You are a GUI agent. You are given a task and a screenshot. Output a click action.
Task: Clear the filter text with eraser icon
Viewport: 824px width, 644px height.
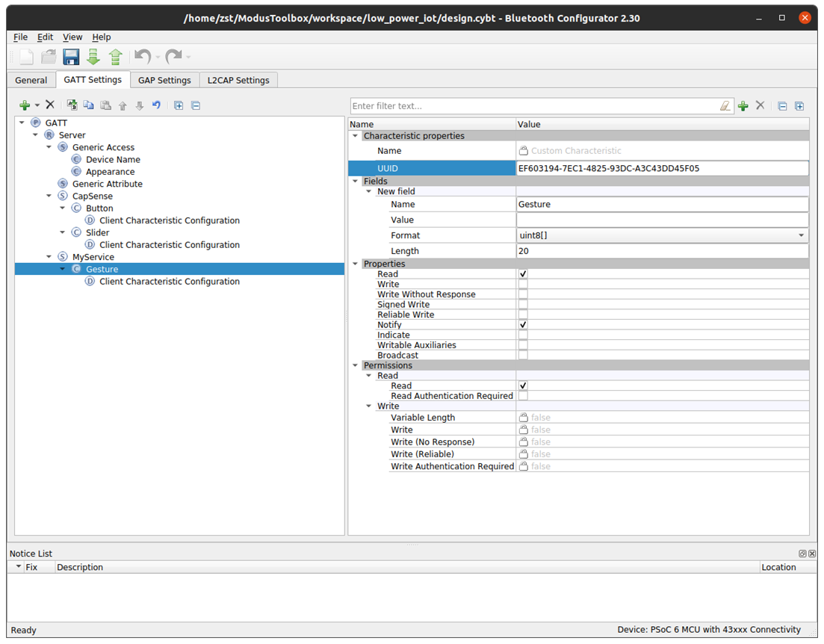point(725,106)
